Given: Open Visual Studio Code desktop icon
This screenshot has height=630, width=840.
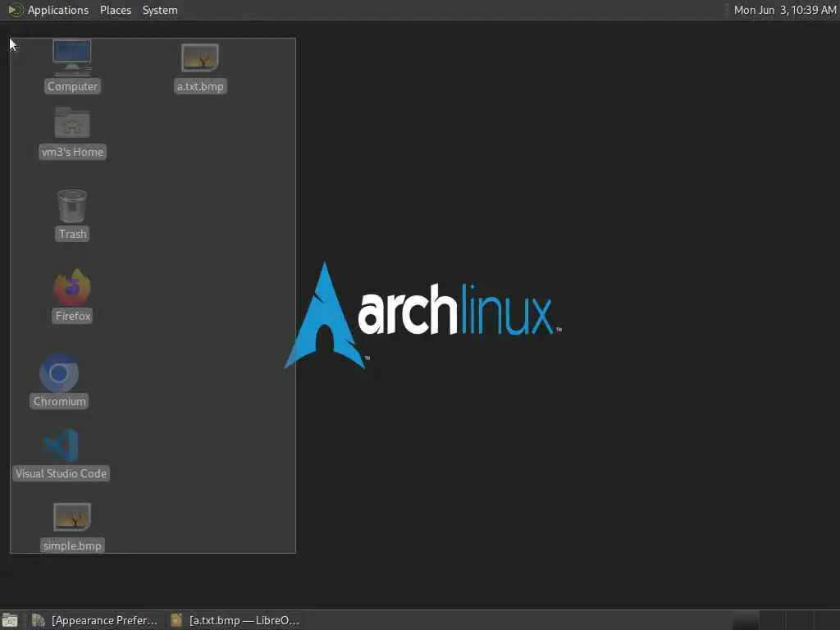Looking at the screenshot, I should [61, 445].
